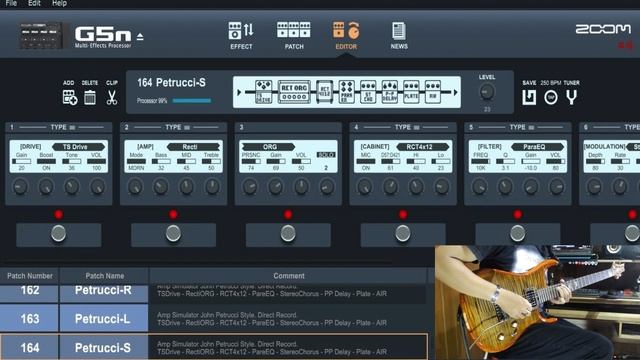Open TYPE selector for slot 5
The height and width of the screenshot is (360, 640).
tap(521, 127)
